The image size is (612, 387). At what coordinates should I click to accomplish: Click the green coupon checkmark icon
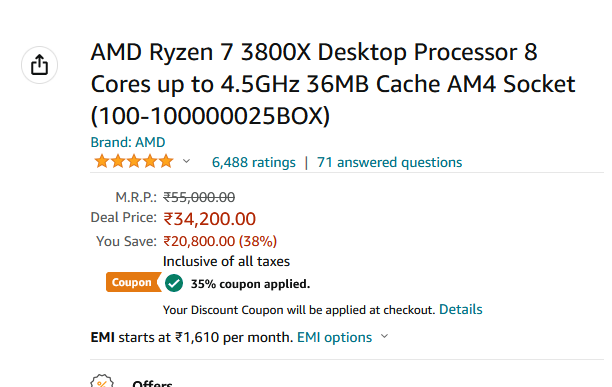point(174,283)
